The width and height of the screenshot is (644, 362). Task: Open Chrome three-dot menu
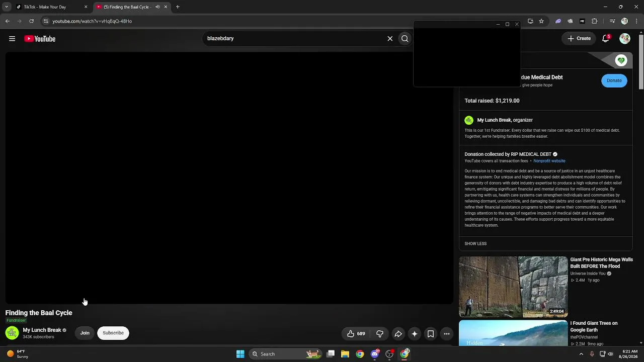636,21
